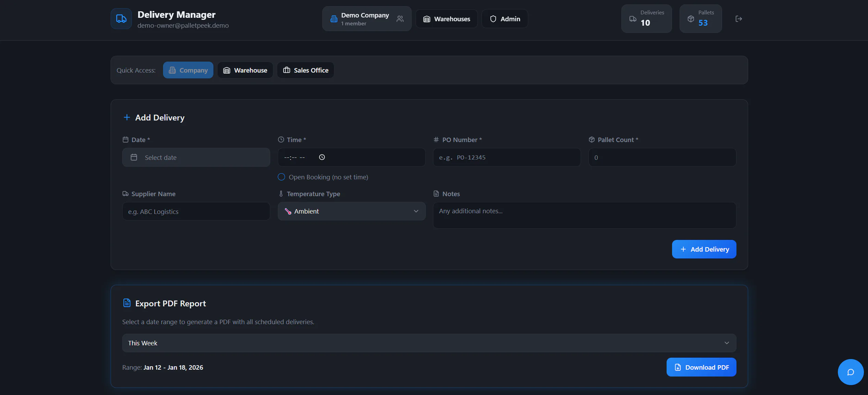Click the Deliveries 10 stat card

click(x=646, y=19)
